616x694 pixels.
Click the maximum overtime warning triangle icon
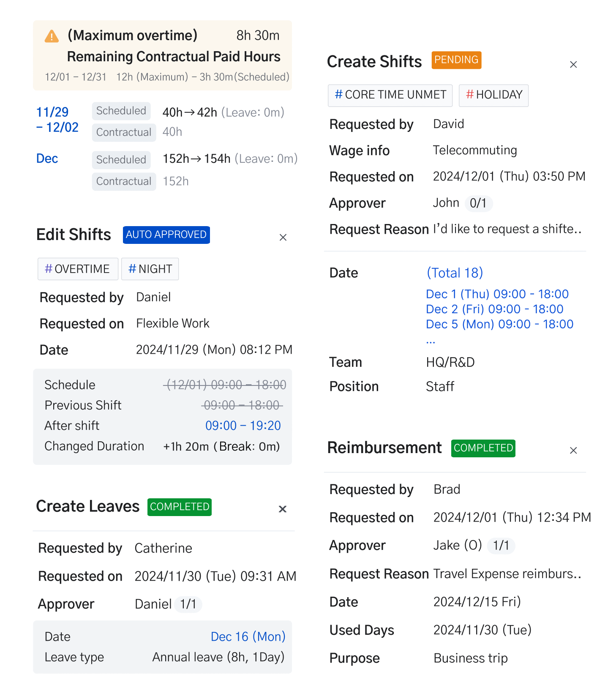point(52,36)
